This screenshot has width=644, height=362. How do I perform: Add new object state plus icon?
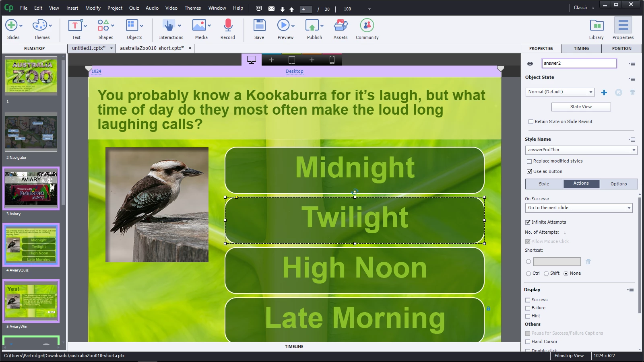[604, 93]
